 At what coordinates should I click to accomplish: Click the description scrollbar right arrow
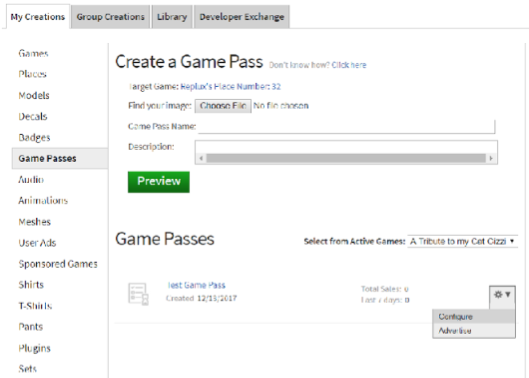click(491, 158)
